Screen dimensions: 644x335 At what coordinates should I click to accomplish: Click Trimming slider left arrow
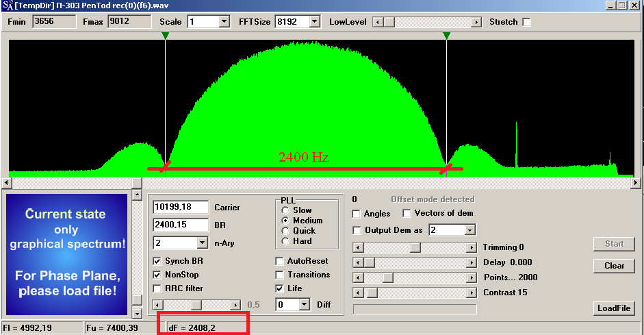point(358,247)
